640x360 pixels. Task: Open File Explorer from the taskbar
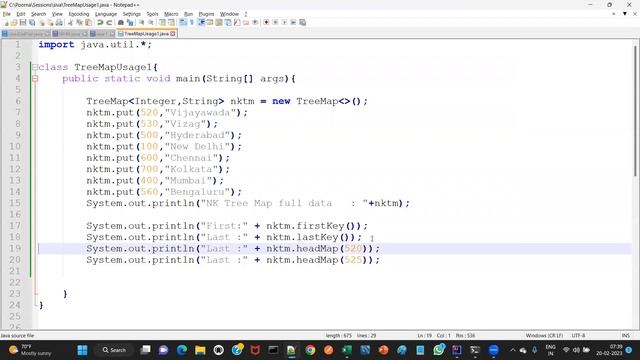pyautogui.click(x=200, y=350)
